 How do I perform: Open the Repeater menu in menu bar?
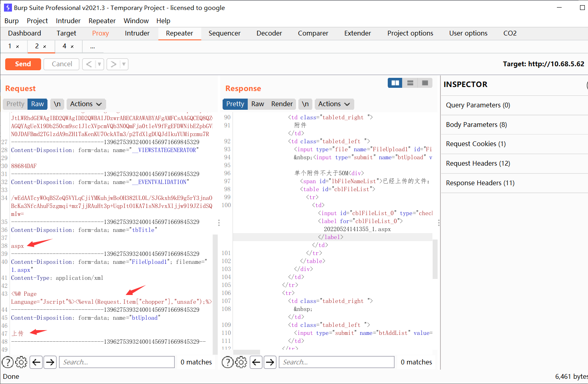tap(102, 21)
